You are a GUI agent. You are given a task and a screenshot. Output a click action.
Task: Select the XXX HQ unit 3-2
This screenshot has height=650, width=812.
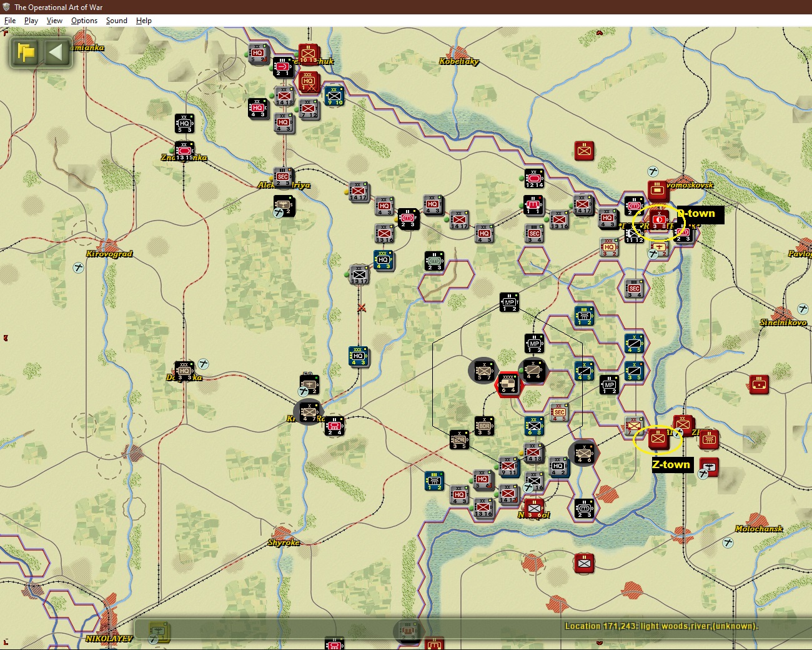pyautogui.click(x=610, y=247)
